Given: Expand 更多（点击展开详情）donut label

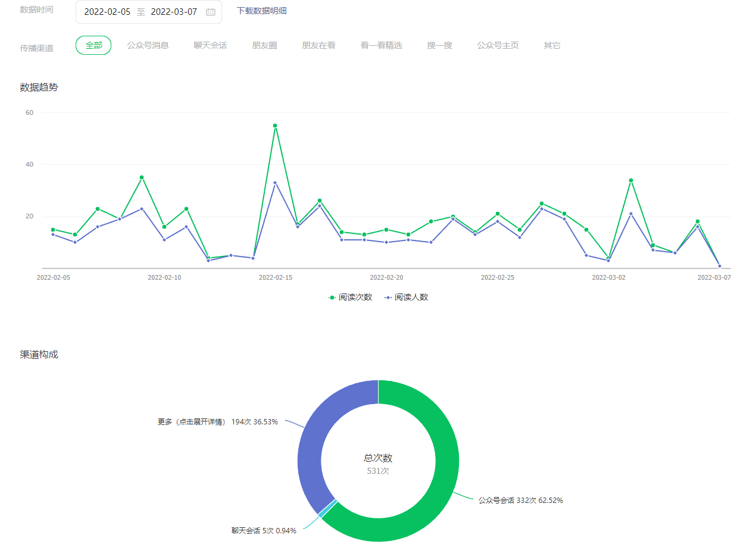Looking at the screenshot, I should coord(217,421).
